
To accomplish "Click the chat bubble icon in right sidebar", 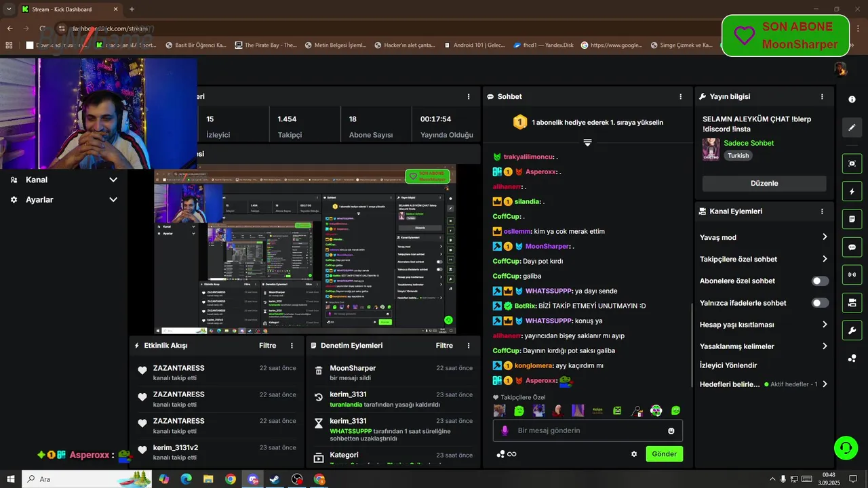I will point(852,247).
